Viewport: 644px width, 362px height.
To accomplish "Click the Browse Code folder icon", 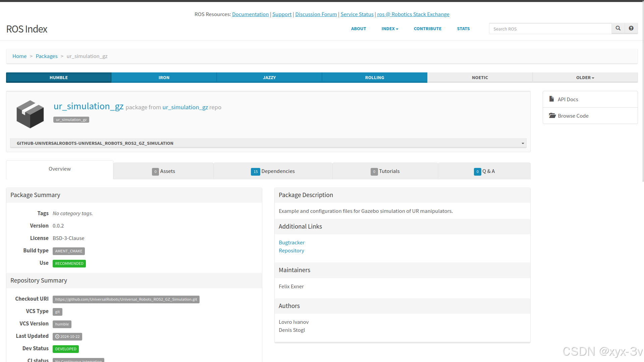I will (x=552, y=116).
